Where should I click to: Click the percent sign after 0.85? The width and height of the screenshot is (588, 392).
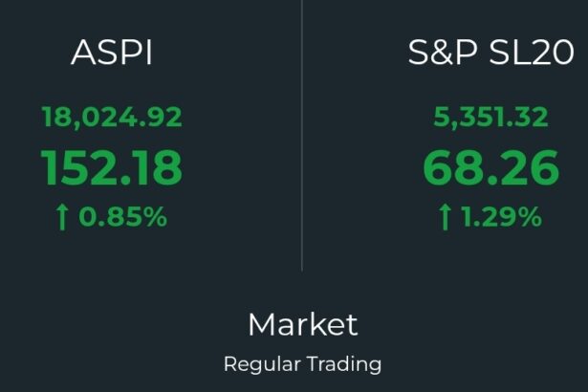156,217
